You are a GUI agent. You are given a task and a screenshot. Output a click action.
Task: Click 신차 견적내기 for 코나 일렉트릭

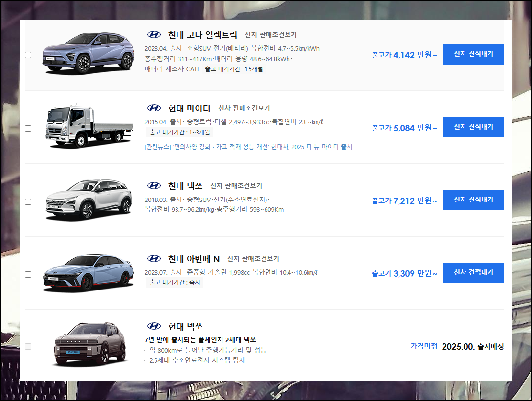(x=474, y=54)
